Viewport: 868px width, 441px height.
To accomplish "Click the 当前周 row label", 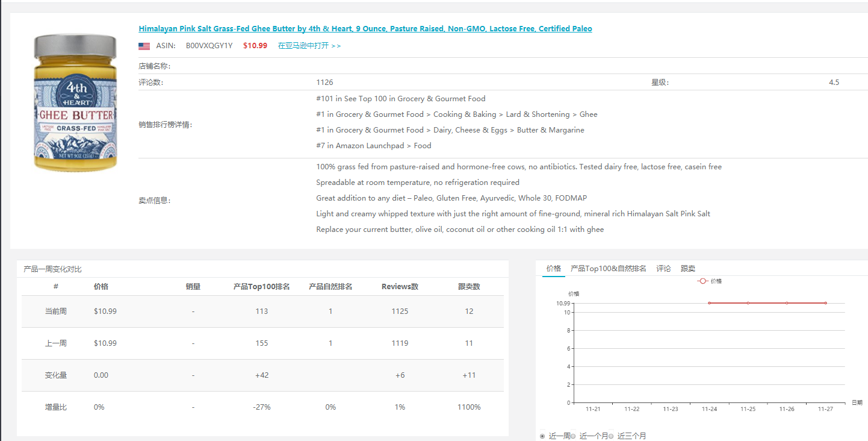I will [x=56, y=311].
